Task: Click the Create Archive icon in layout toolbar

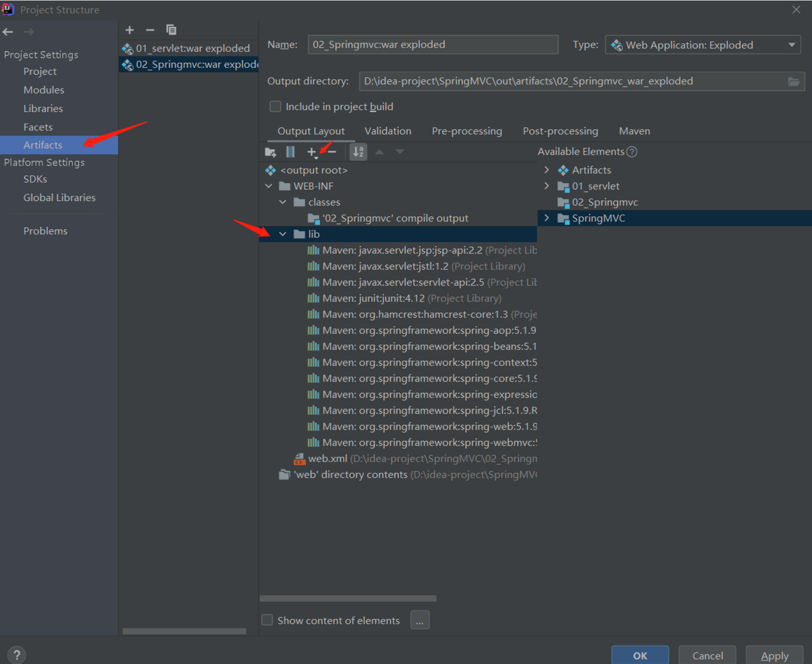Action: [x=290, y=152]
